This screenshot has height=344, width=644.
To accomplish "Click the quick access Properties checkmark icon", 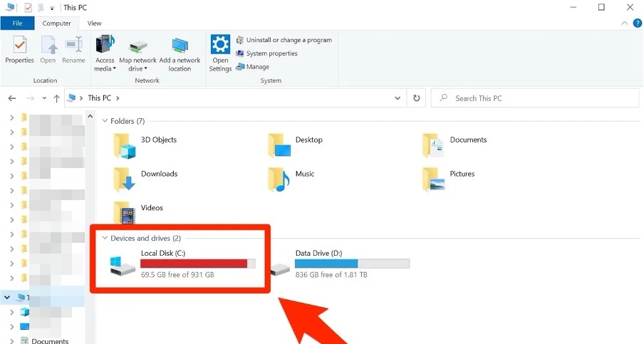I will point(28,7).
